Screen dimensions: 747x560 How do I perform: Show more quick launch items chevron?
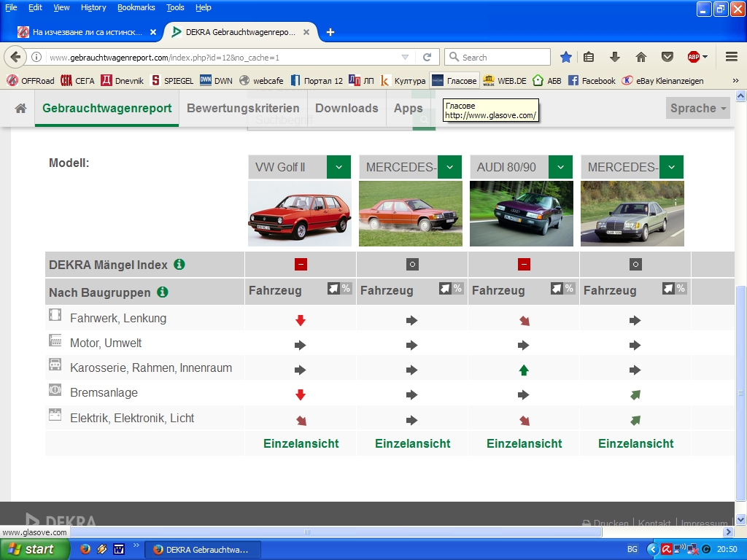click(x=136, y=545)
